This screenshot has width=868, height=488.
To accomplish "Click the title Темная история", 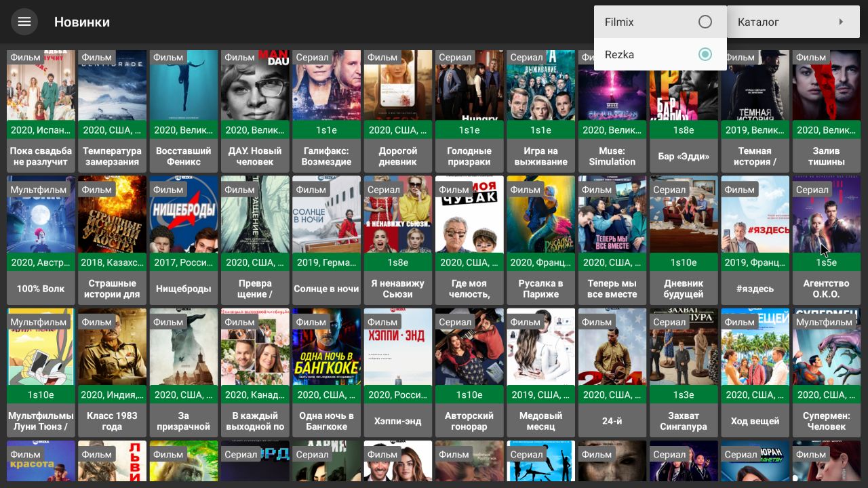I will pyautogui.click(x=755, y=156).
